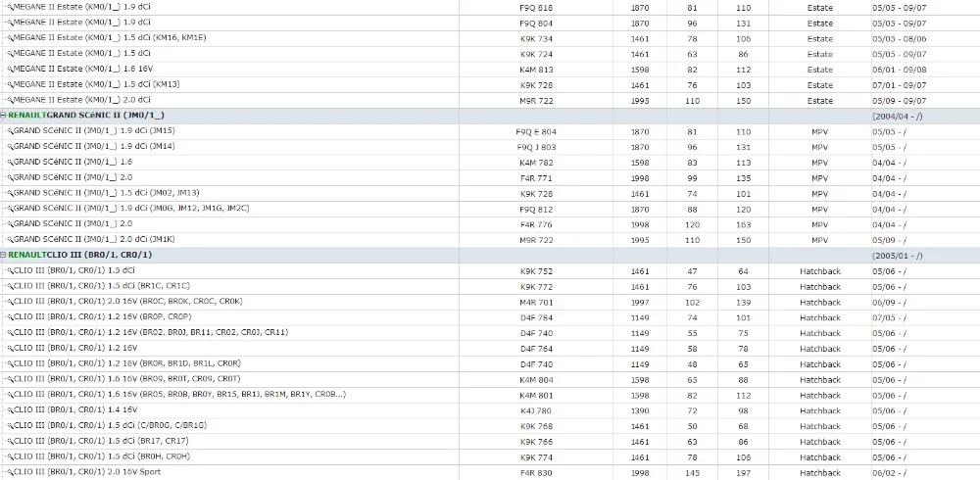Select engine code K4J 780

(536, 410)
